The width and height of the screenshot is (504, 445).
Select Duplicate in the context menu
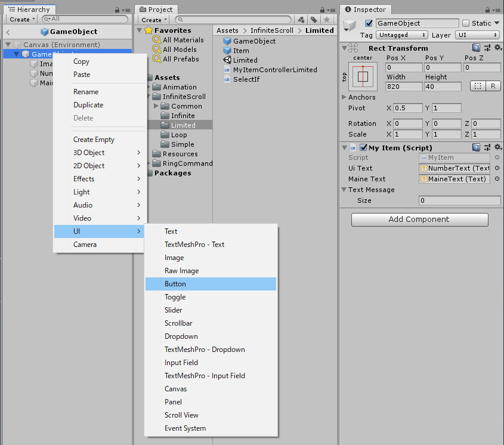point(100,105)
